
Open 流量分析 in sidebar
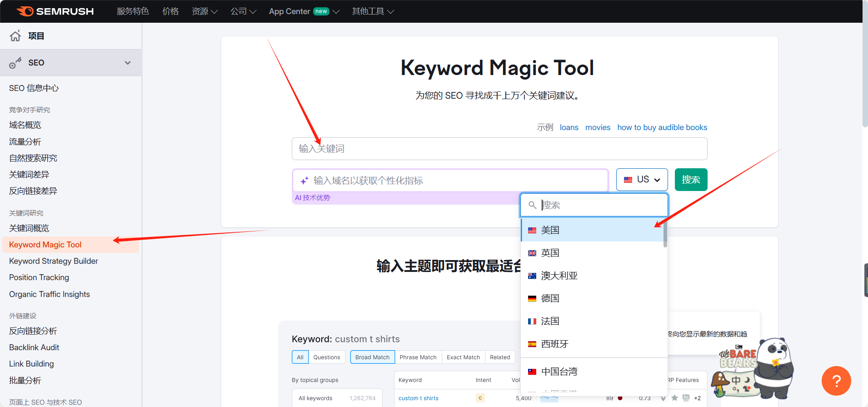25,142
